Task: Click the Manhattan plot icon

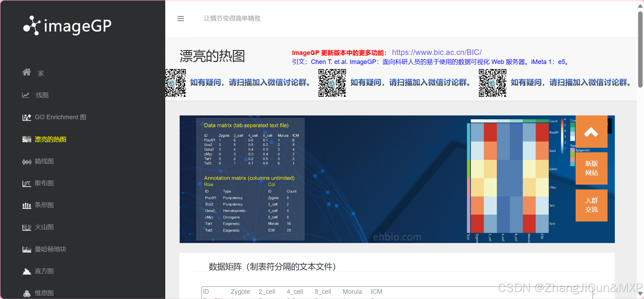Action: pos(27,249)
